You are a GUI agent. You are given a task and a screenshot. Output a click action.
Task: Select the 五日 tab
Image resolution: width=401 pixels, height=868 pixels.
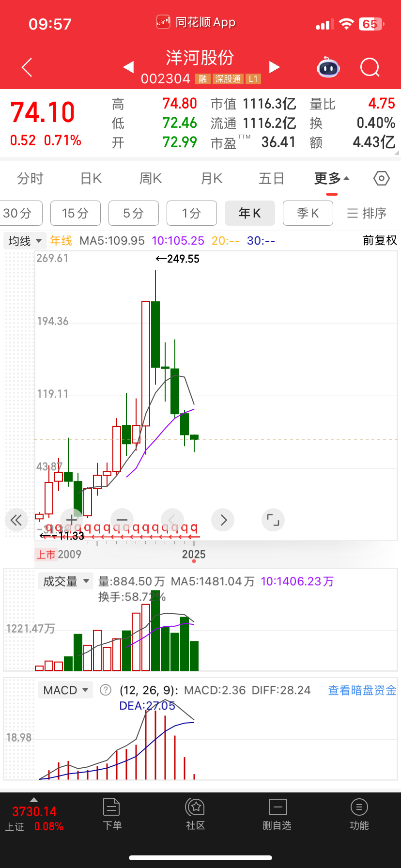pos(271,178)
